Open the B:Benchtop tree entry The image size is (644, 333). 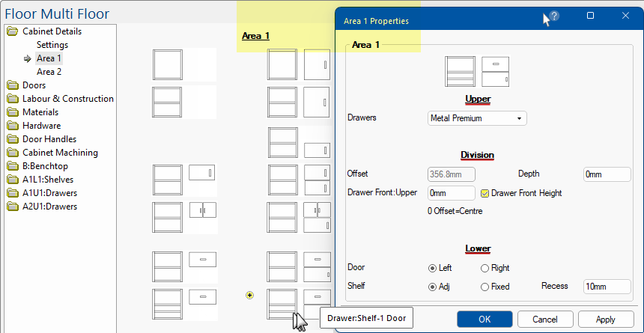pyautogui.click(x=45, y=166)
